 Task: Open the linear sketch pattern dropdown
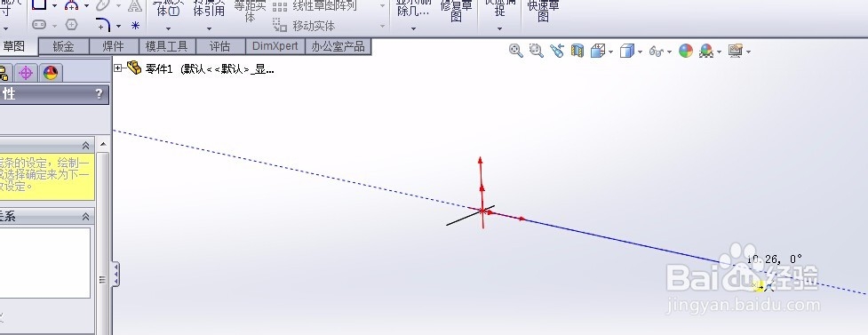(382, 6)
